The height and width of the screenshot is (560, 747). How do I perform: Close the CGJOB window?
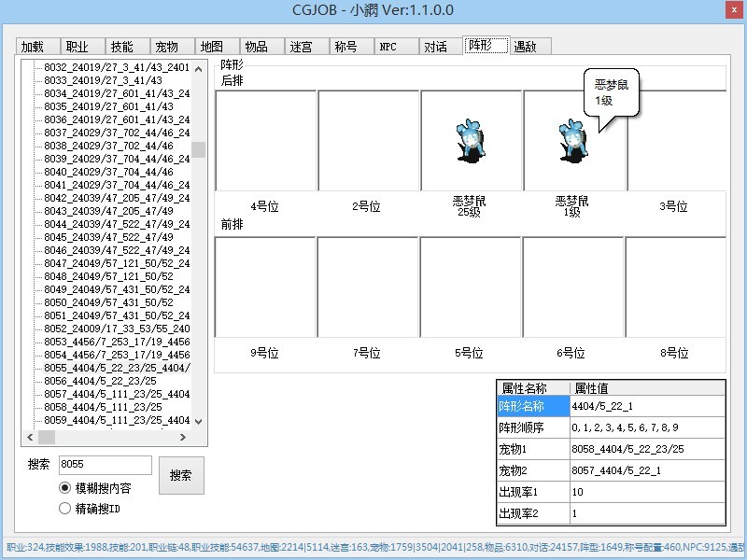(735, 9)
